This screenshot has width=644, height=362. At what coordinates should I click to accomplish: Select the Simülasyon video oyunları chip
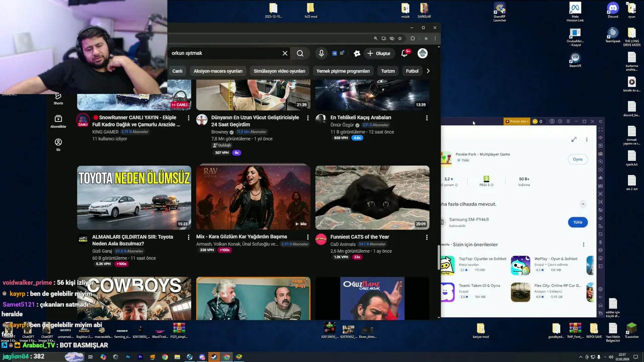(x=279, y=71)
